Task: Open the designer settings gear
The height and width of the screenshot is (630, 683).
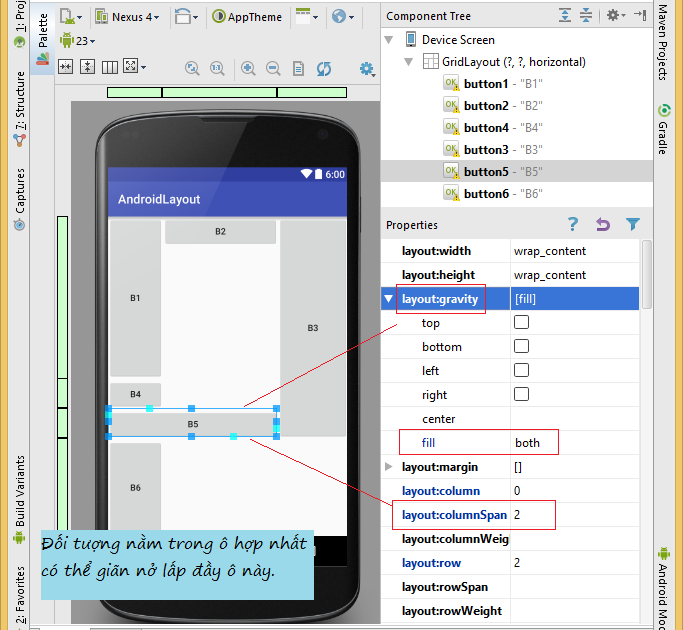Action: pyautogui.click(x=367, y=69)
